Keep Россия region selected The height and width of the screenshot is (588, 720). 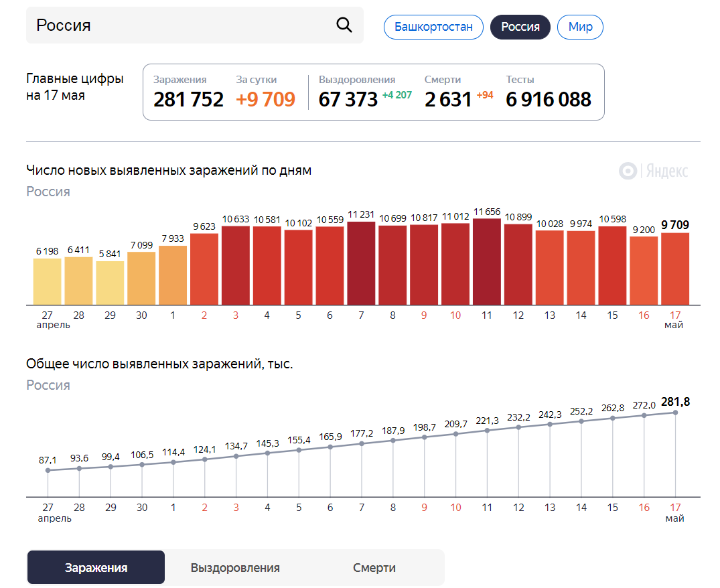coord(520,27)
